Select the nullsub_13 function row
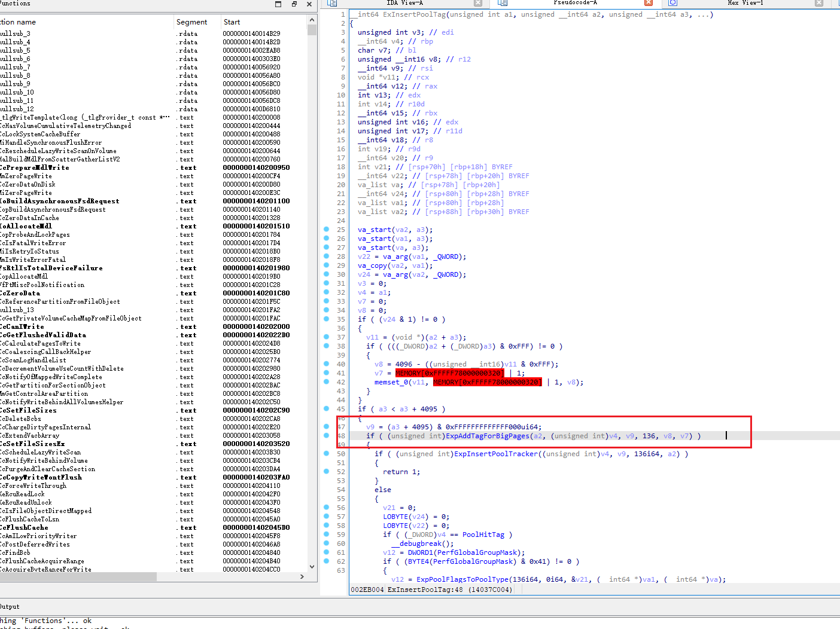The image size is (840, 629). point(153,310)
